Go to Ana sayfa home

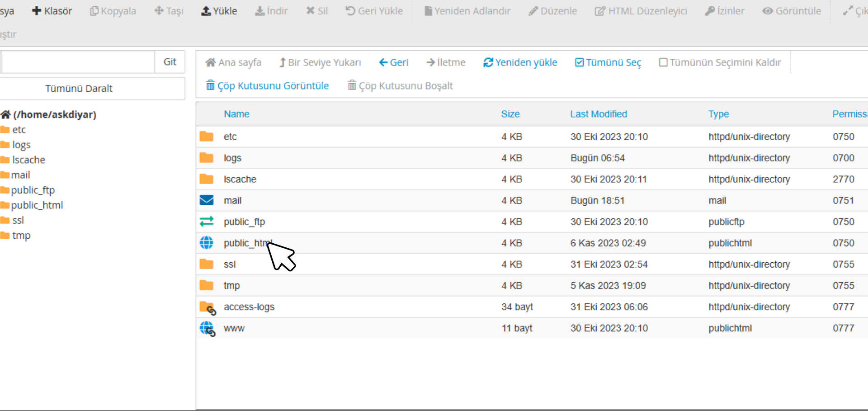tap(233, 62)
